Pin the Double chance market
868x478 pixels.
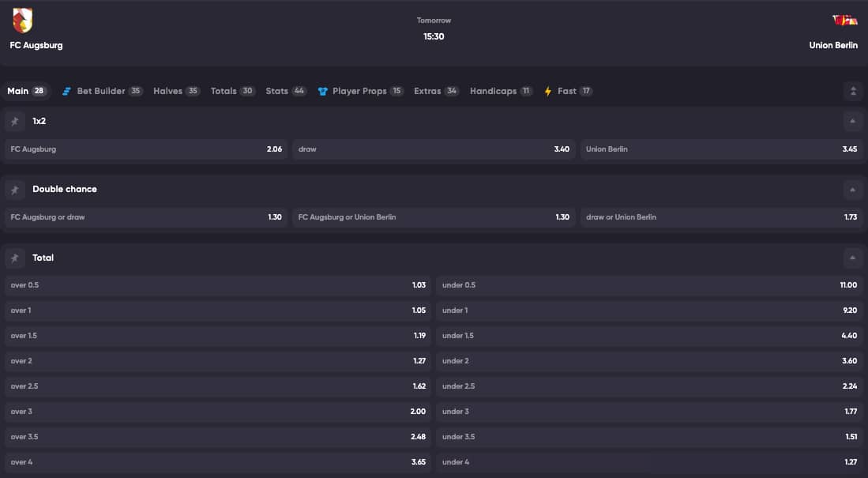point(15,190)
